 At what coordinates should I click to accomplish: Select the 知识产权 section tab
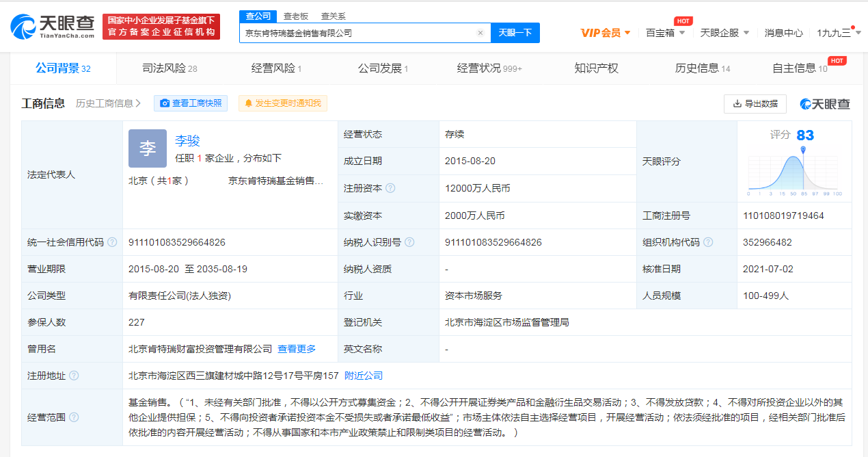coord(597,68)
